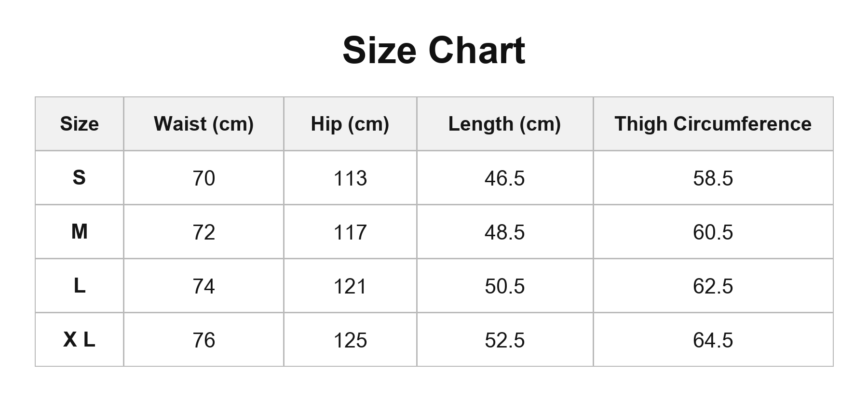Click the Size Chart title
The width and height of the screenshot is (868, 401).
(x=434, y=50)
